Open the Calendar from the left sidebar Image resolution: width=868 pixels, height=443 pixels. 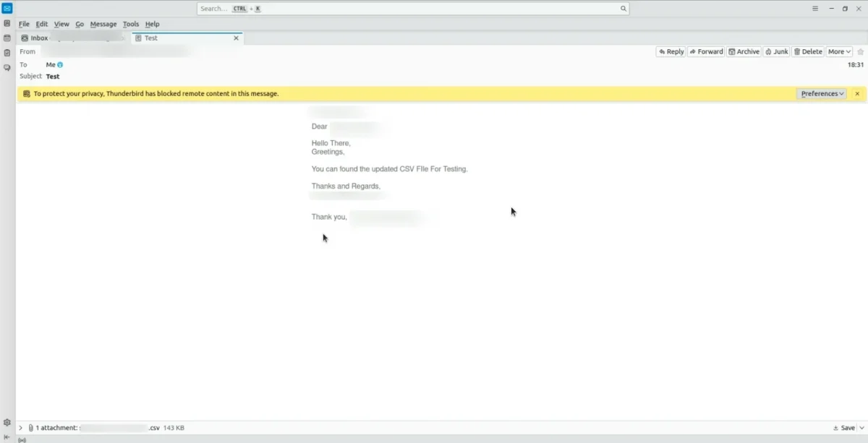pyautogui.click(x=7, y=38)
